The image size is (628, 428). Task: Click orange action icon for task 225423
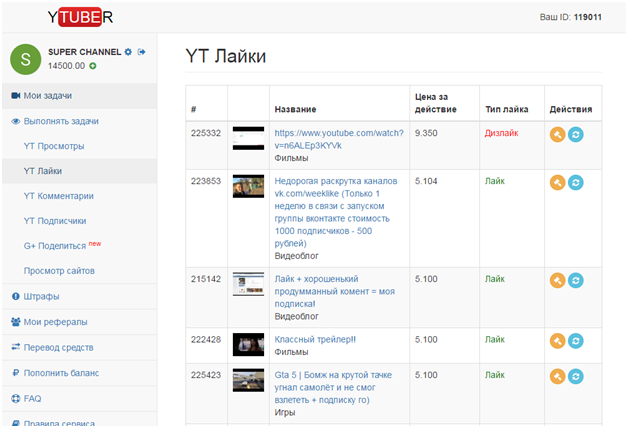[x=557, y=376]
